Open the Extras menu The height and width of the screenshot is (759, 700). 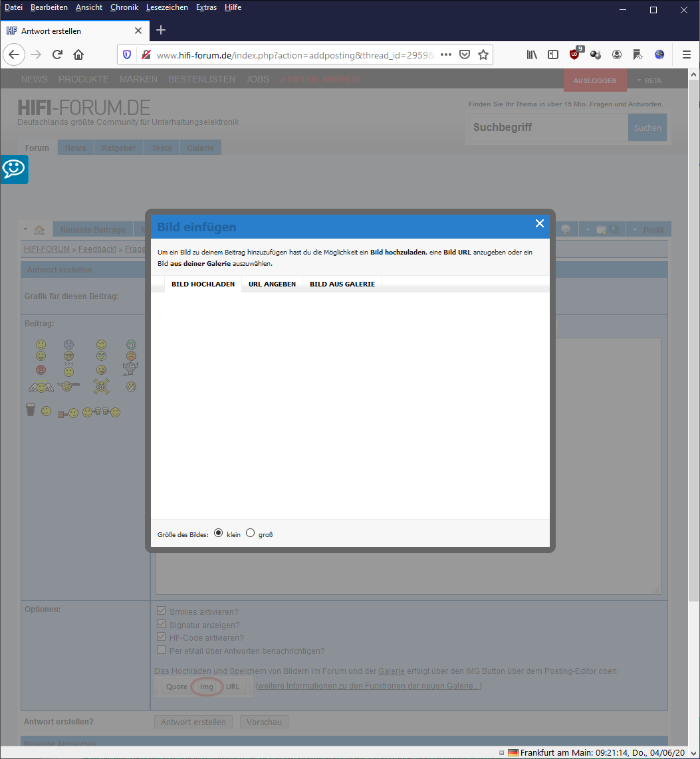[206, 7]
